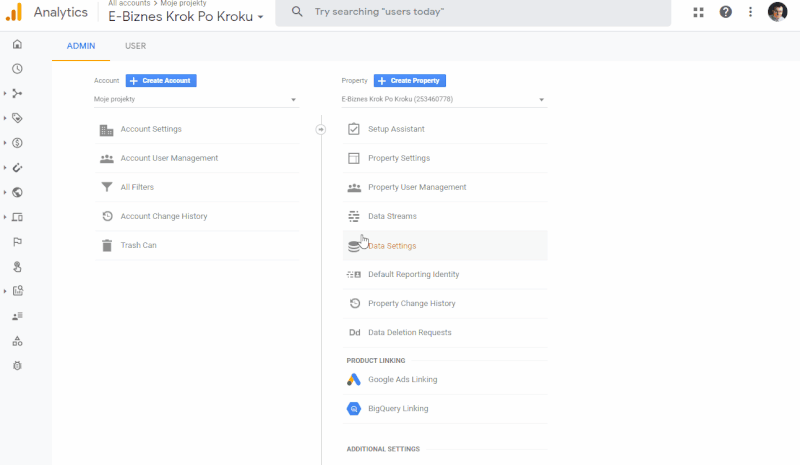Open Google Ads Linking

[402, 380]
